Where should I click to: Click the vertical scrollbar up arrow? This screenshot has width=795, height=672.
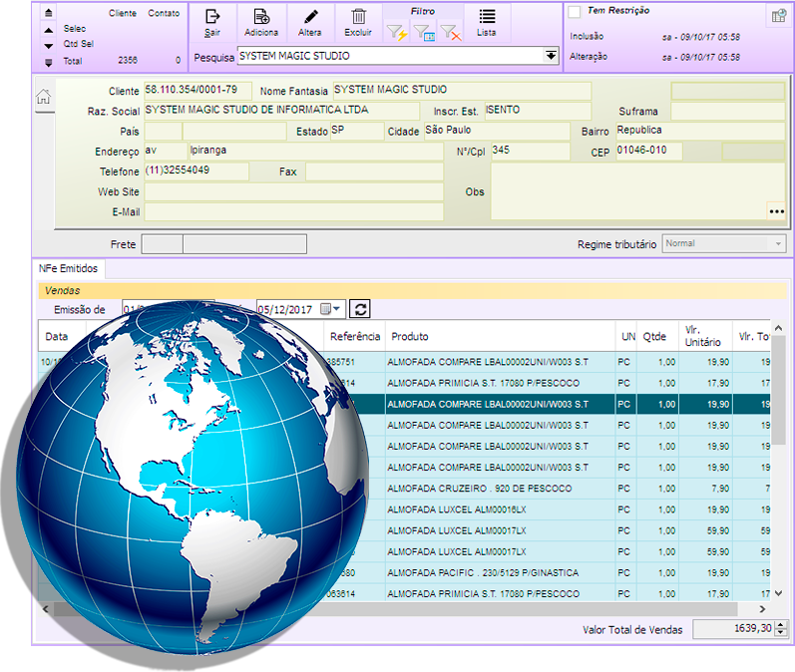point(778,328)
